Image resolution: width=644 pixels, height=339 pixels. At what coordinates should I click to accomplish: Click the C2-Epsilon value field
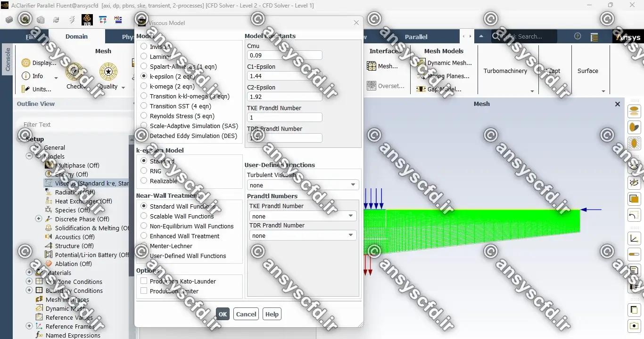pos(284,97)
